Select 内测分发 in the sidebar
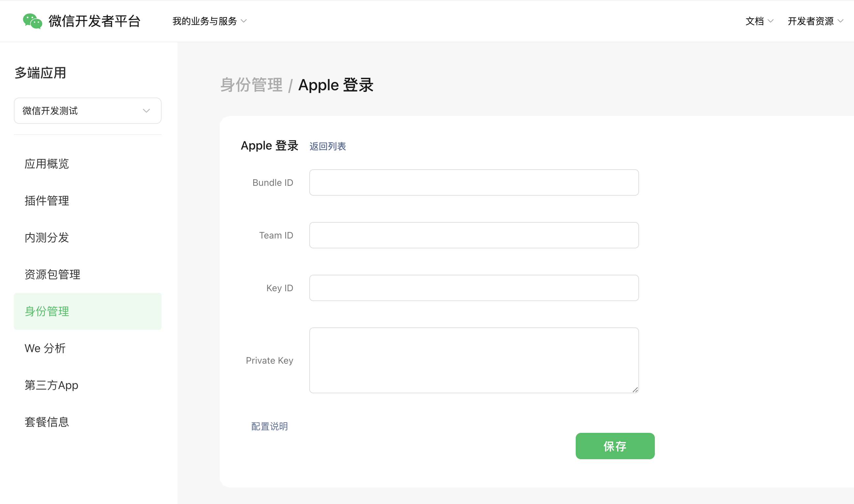Screen dimensions: 854x504 pyautogui.click(x=88, y=238)
